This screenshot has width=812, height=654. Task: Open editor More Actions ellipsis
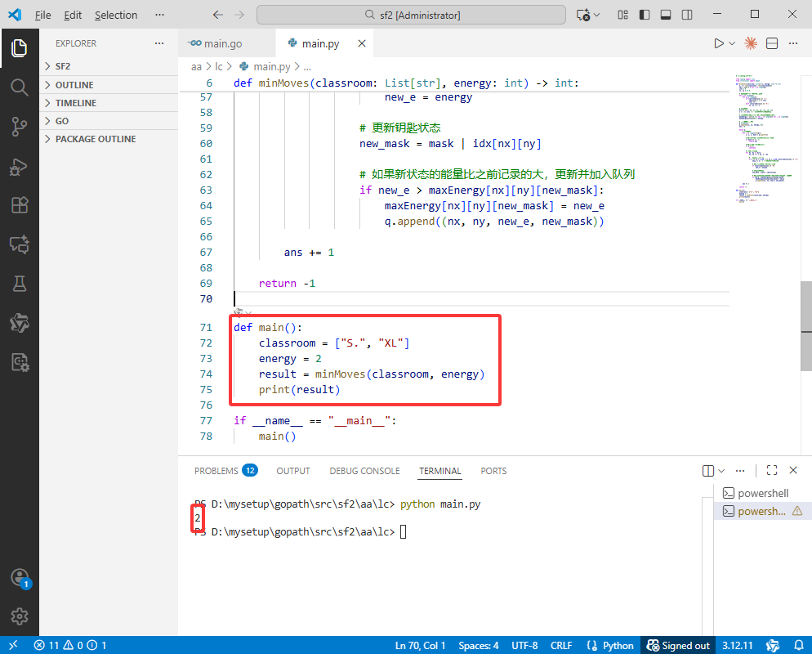coord(793,43)
